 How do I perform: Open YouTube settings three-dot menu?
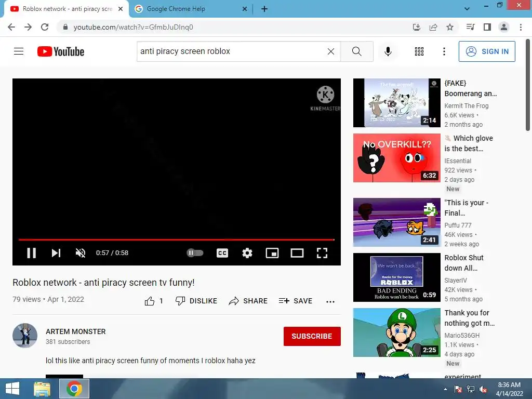point(444,51)
